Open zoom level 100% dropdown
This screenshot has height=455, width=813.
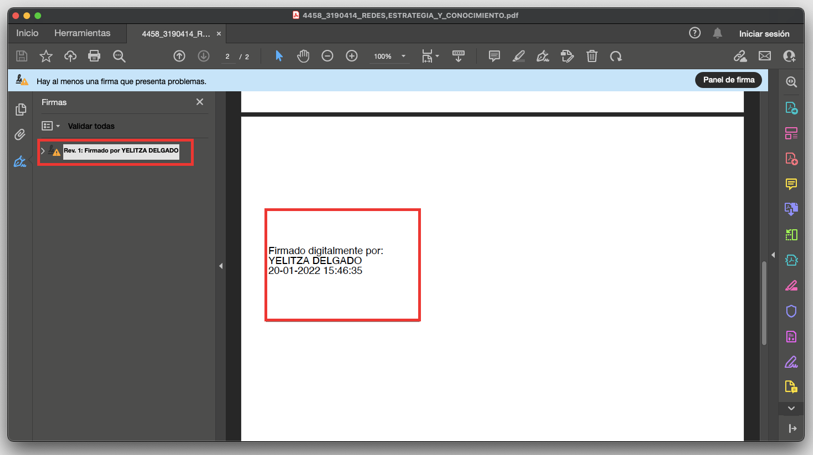[x=389, y=56]
